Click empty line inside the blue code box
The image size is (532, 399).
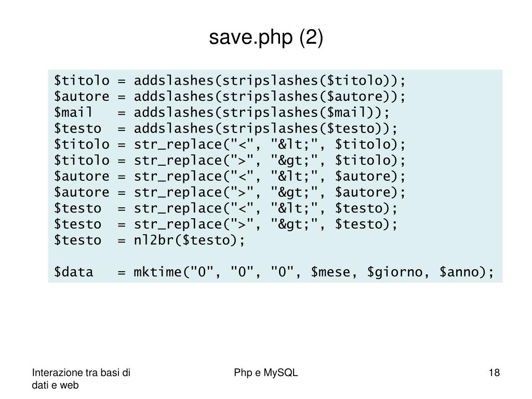(x=275, y=256)
